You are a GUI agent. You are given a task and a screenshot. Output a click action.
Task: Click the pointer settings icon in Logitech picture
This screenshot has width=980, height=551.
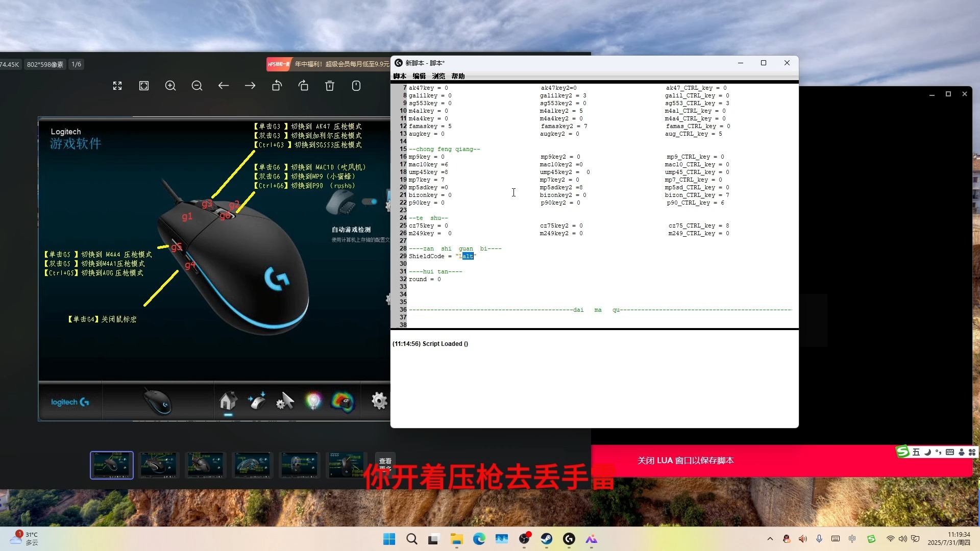coord(285,401)
